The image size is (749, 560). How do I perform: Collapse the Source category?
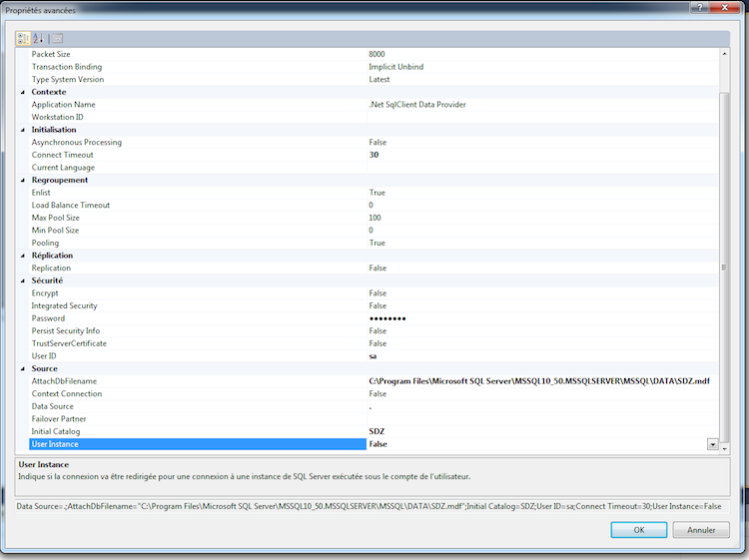click(23, 368)
